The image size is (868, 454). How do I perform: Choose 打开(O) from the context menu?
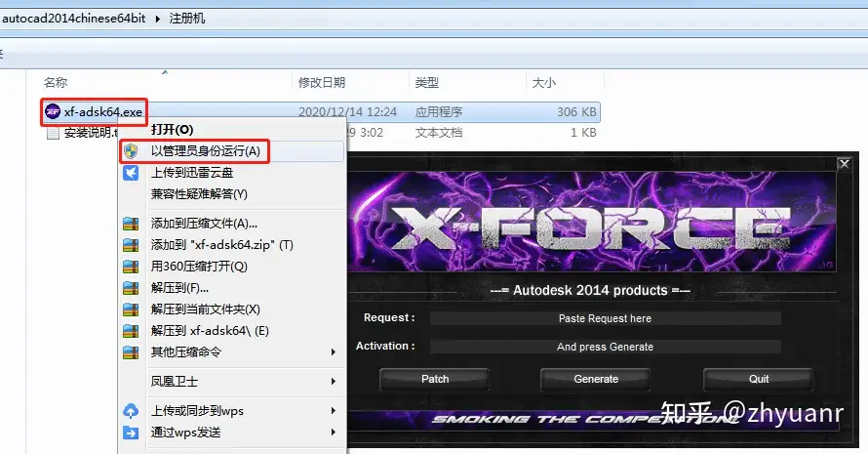coord(173,130)
